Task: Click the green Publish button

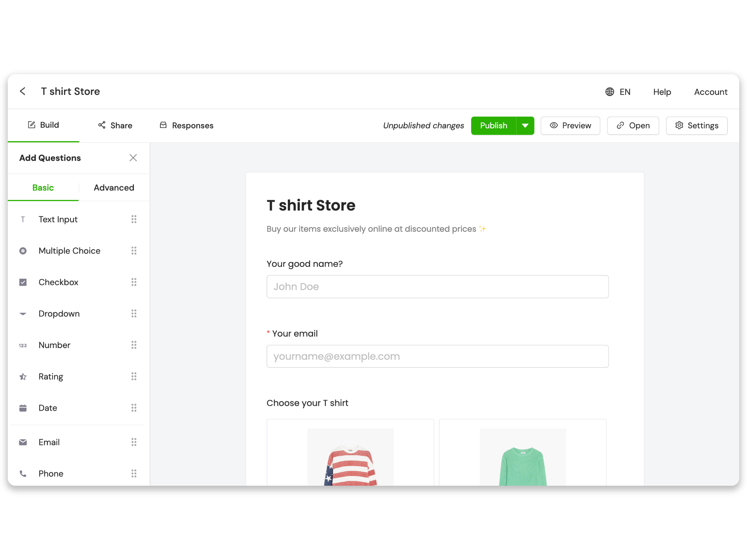Action: (493, 126)
